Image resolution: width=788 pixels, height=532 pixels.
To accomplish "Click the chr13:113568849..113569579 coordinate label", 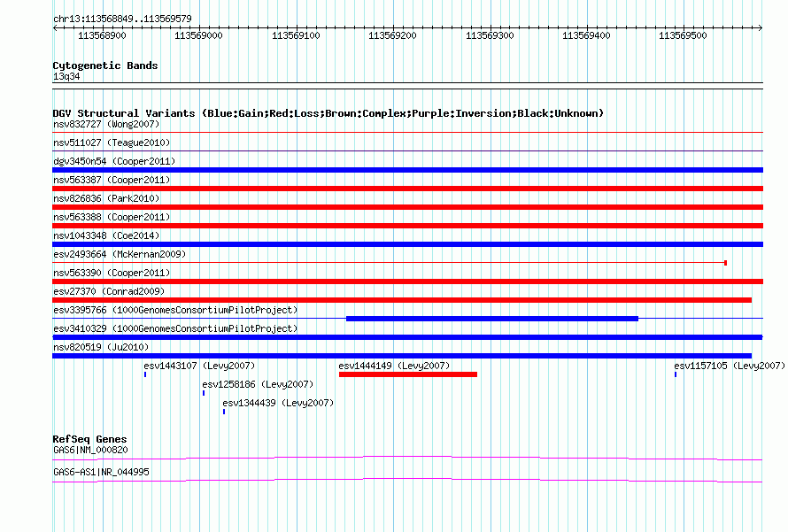I will coord(122,19).
